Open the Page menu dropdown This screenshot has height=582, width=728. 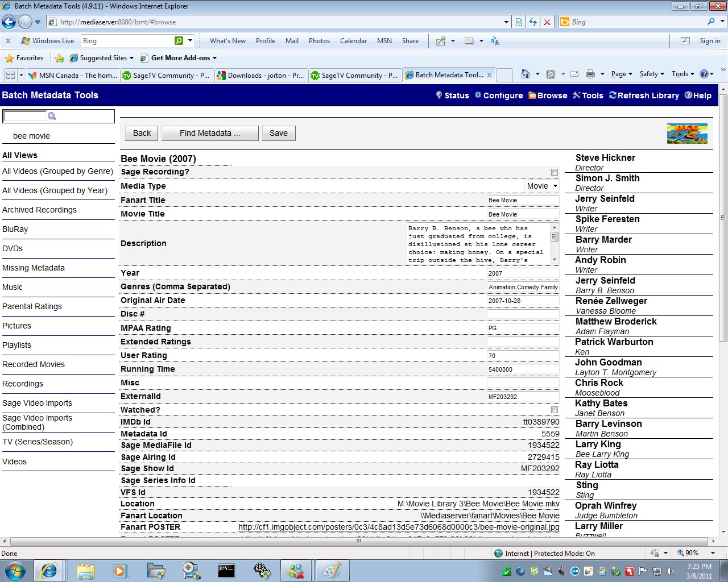click(x=622, y=74)
